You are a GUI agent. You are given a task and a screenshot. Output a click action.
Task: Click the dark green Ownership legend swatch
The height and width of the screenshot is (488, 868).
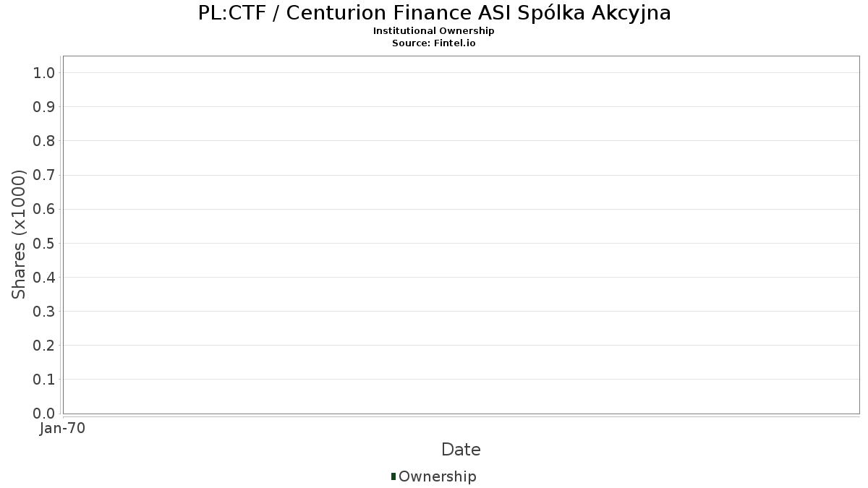point(393,476)
